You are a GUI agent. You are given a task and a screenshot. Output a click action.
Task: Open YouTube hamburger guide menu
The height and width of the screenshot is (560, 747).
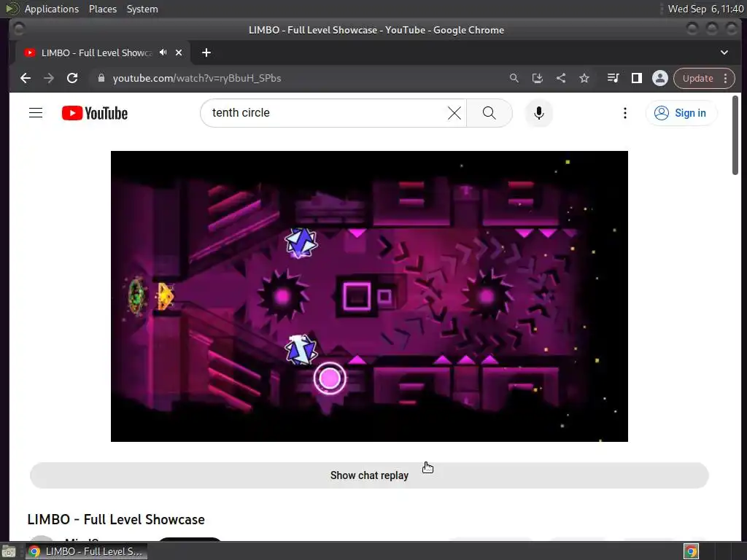[x=36, y=113]
